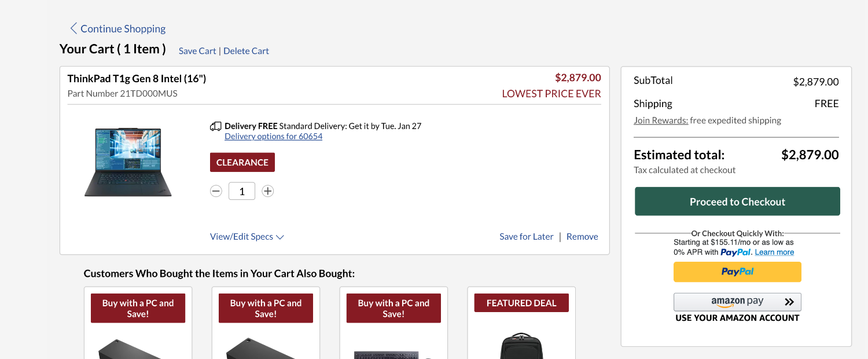Open the Featured Deal backpack thumbnail
Viewport: 868px width, 359px height.
[521, 346]
